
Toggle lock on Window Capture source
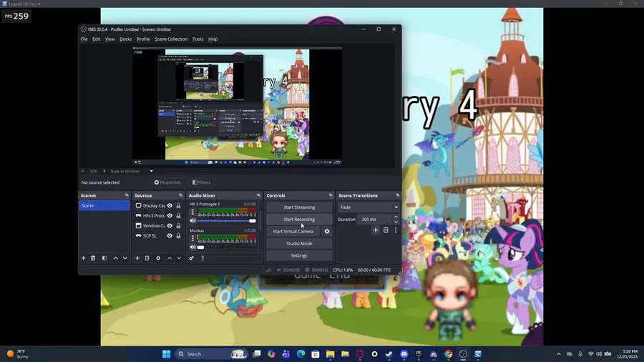178,226
